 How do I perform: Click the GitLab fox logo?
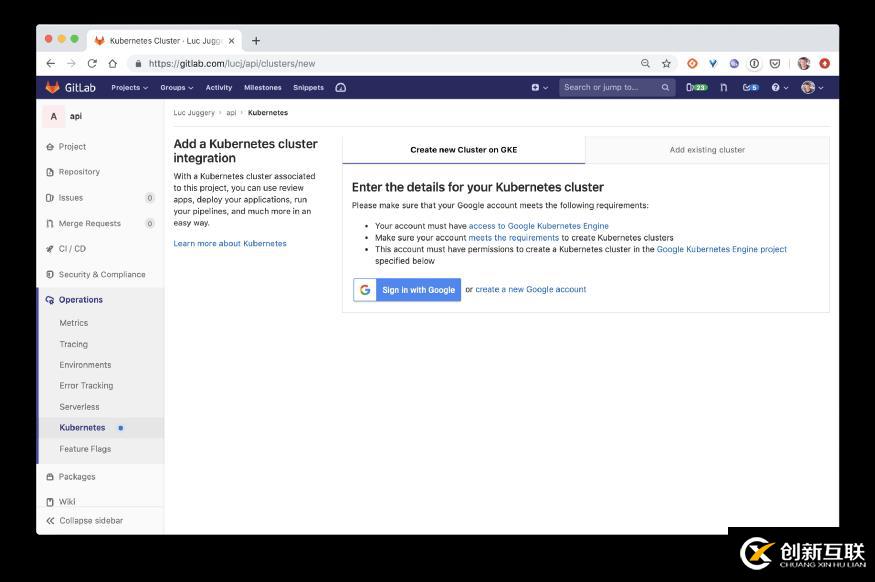tap(52, 88)
